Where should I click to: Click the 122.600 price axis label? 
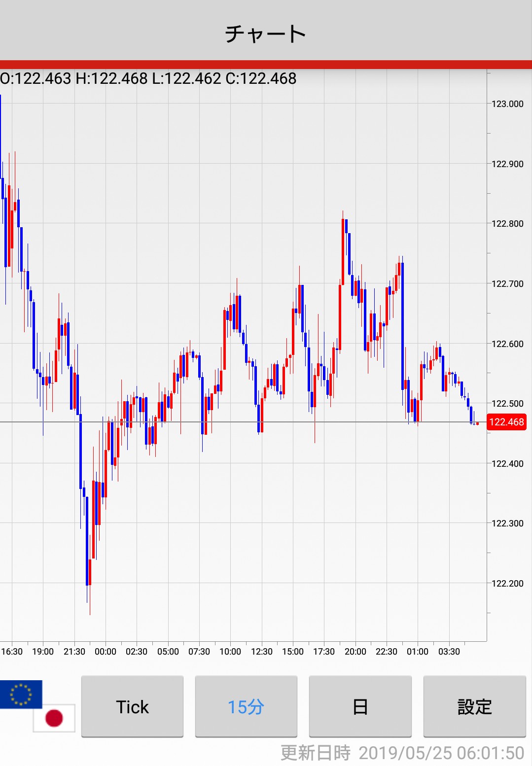coord(507,344)
